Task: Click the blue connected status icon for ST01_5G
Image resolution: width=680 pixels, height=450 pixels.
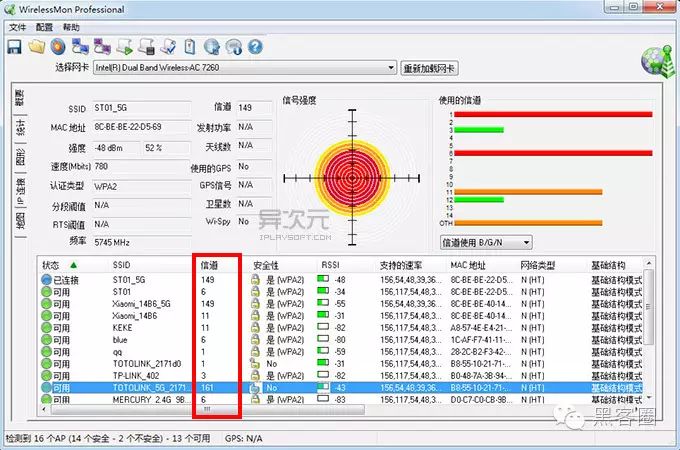Action: pos(46,280)
